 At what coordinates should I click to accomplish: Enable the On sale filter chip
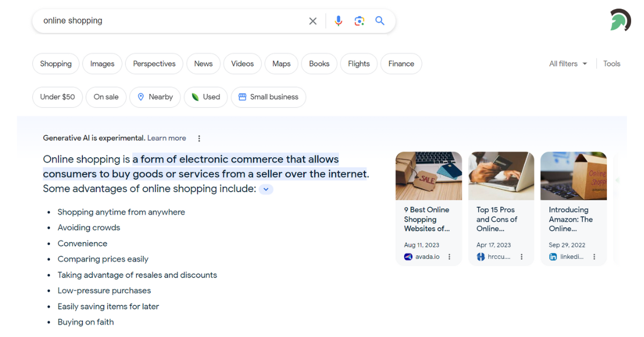[106, 97]
